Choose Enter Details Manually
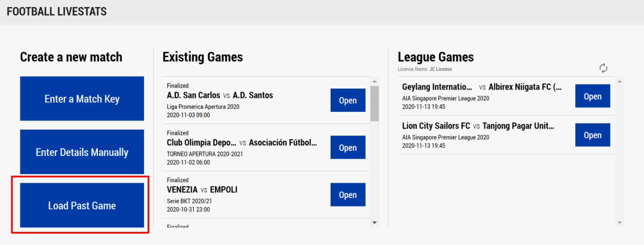 pyautogui.click(x=82, y=152)
